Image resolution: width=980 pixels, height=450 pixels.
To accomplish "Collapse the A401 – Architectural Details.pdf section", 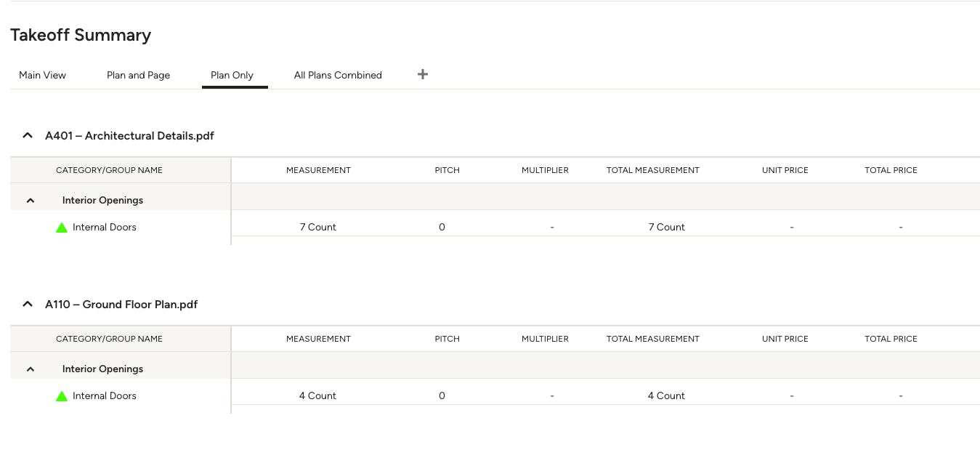I will click(x=28, y=135).
